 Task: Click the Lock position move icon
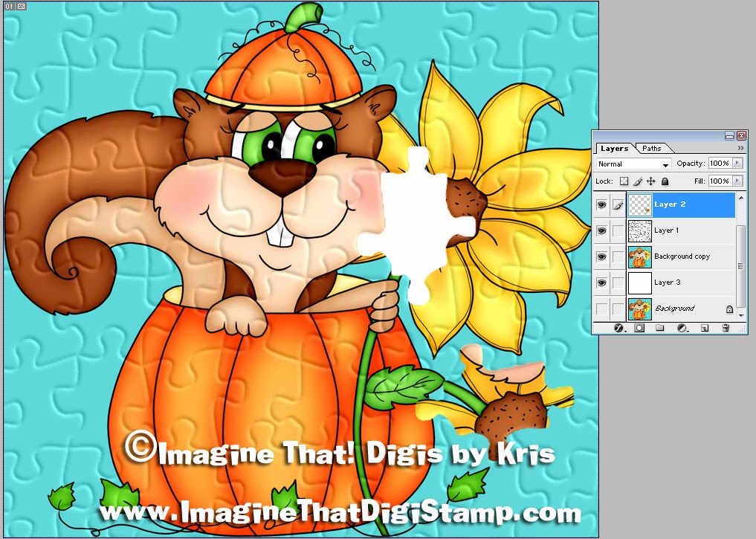651,181
